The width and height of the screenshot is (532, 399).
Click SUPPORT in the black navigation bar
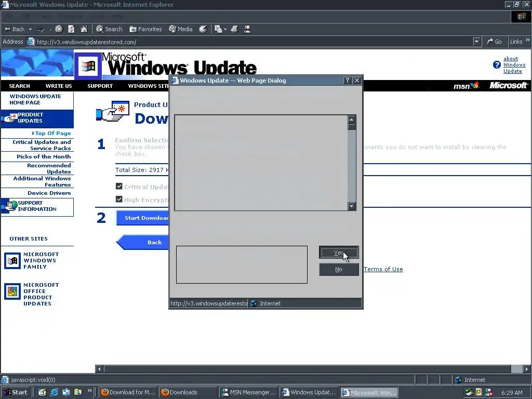[x=100, y=86]
